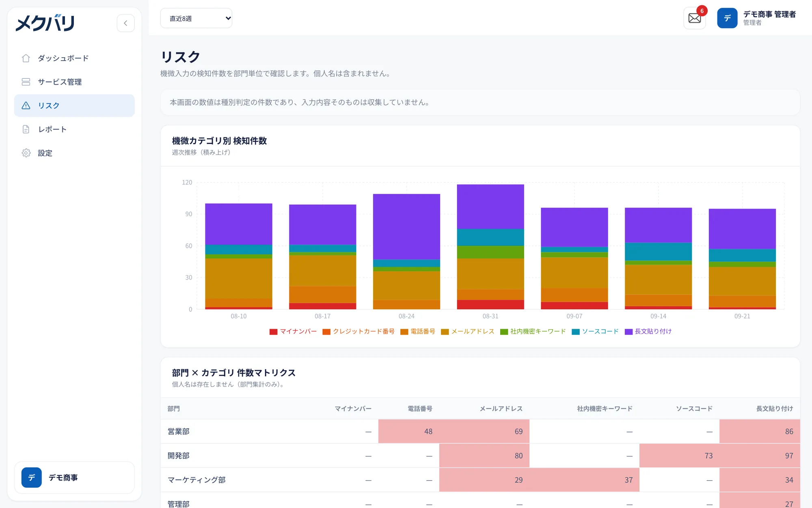Toggle 長文貼り付け legend entry
The width and height of the screenshot is (812, 508).
pyautogui.click(x=648, y=332)
